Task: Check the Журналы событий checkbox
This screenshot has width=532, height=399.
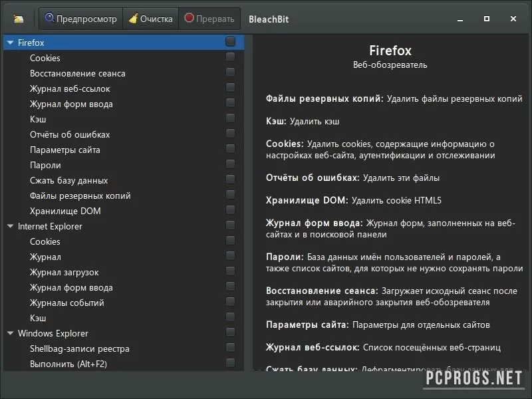Action: pos(230,301)
